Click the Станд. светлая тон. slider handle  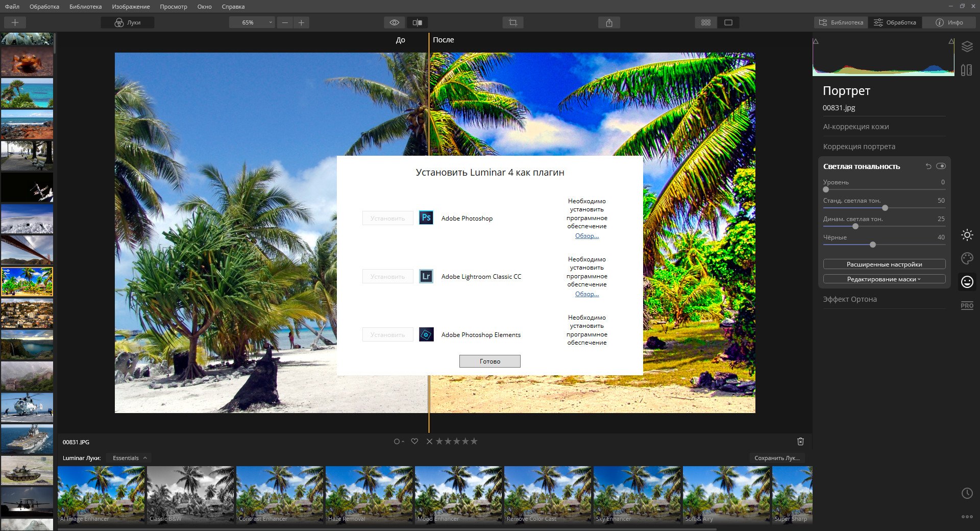[885, 208]
